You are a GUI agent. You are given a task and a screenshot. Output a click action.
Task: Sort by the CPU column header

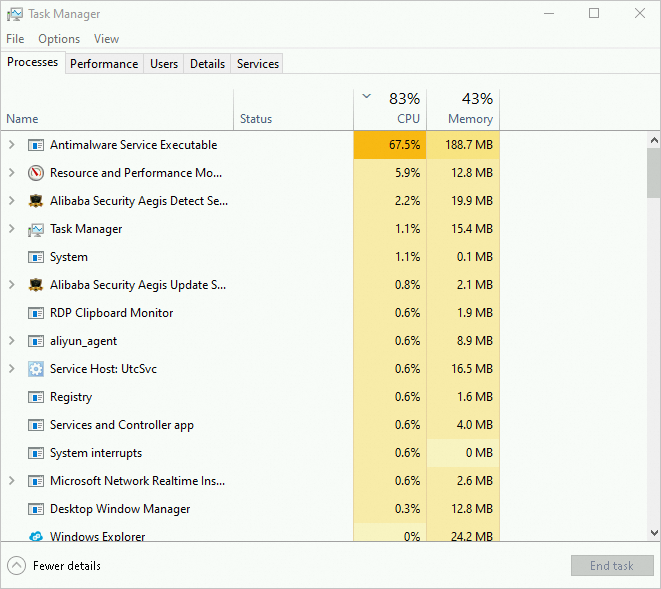coord(390,110)
